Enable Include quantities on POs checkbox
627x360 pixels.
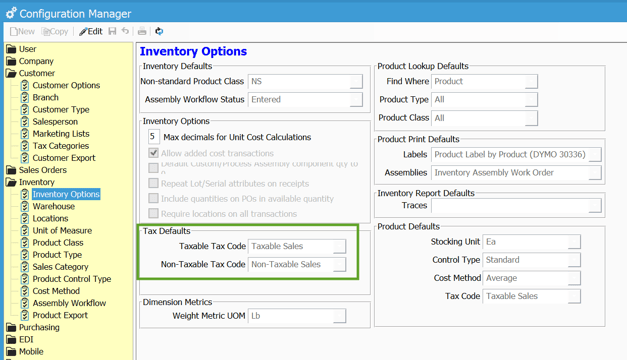pos(153,198)
